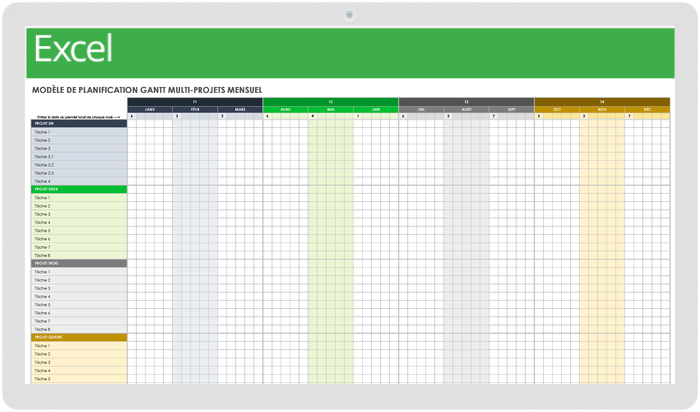Screen dimensions: 700x412
Task: Select first-Monday date cell under SEPT
Action: point(494,116)
